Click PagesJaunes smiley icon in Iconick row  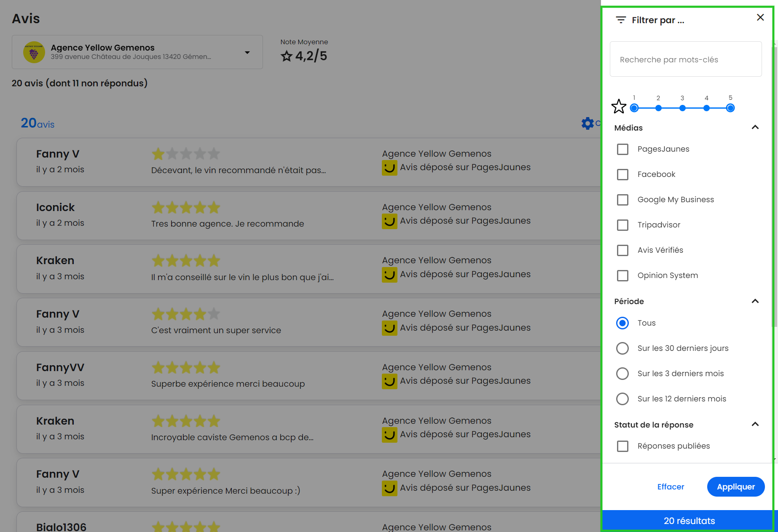click(389, 221)
